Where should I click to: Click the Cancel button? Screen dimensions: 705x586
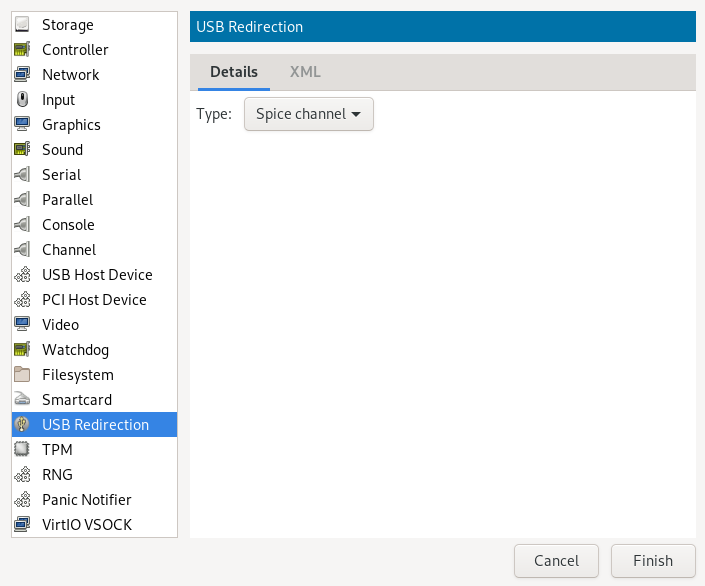tap(556, 561)
